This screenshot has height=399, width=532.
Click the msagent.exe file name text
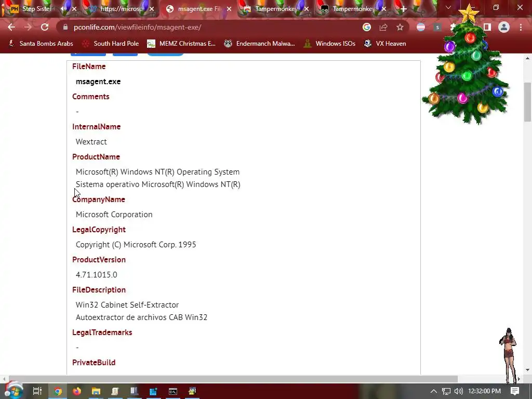98,82
